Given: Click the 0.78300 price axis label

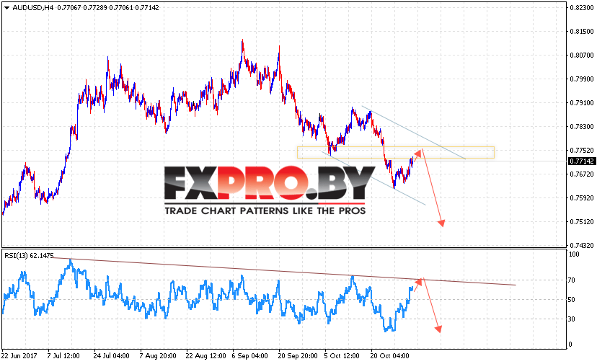Looking at the screenshot, I should pos(581,127).
